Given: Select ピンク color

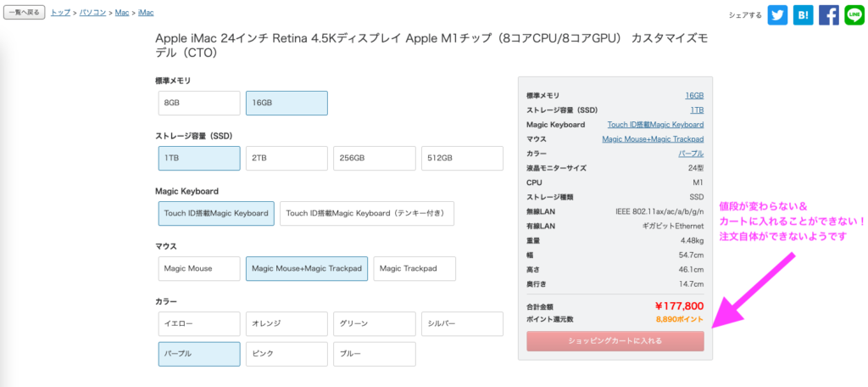Looking at the screenshot, I should click(x=287, y=354).
